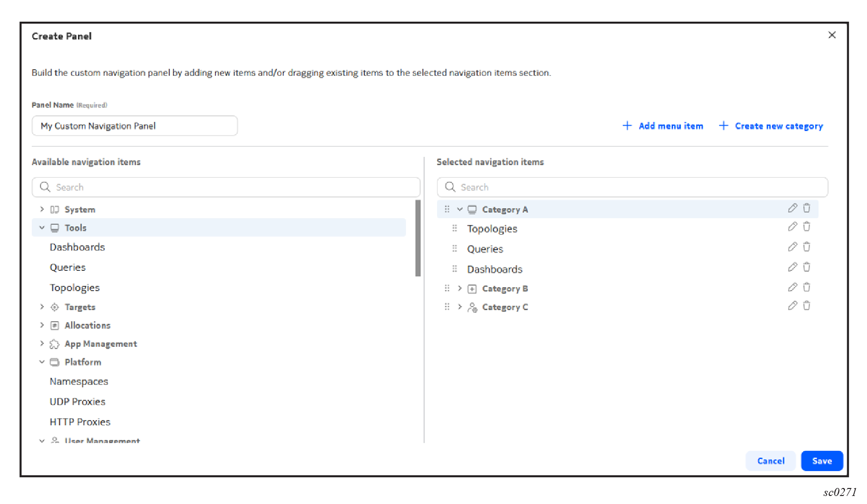
Task: Expand Category B in selected items
Action: (460, 288)
